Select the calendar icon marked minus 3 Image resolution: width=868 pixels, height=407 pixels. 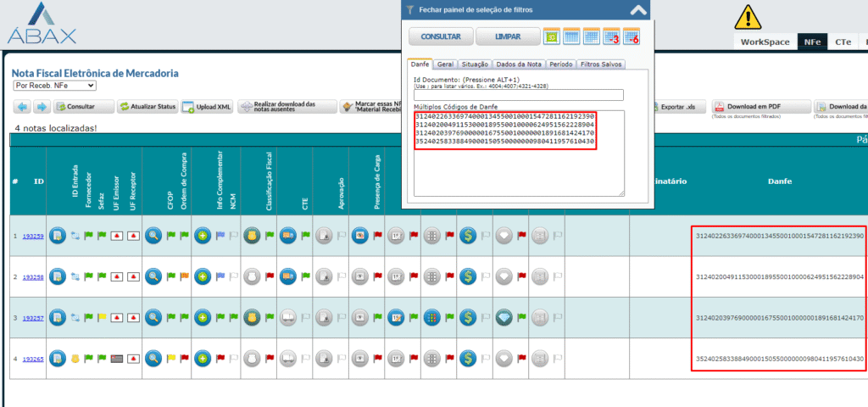[612, 36]
